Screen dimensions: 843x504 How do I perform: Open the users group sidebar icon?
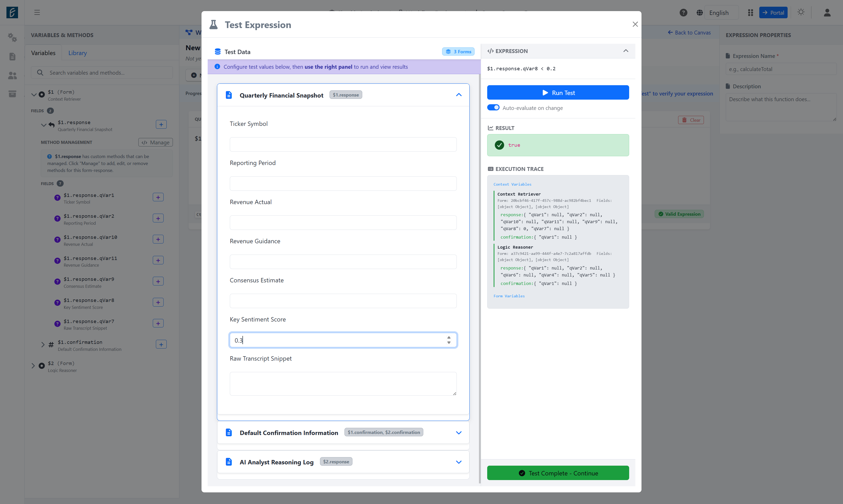point(13,75)
